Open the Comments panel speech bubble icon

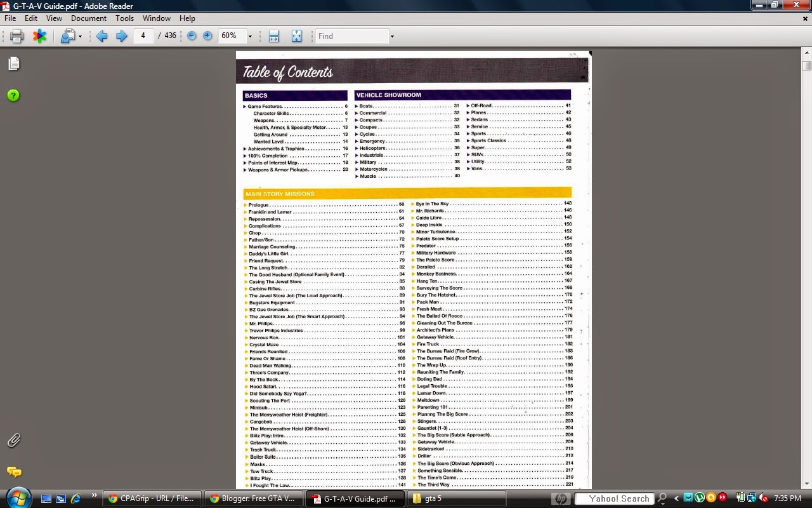point(13,472)
